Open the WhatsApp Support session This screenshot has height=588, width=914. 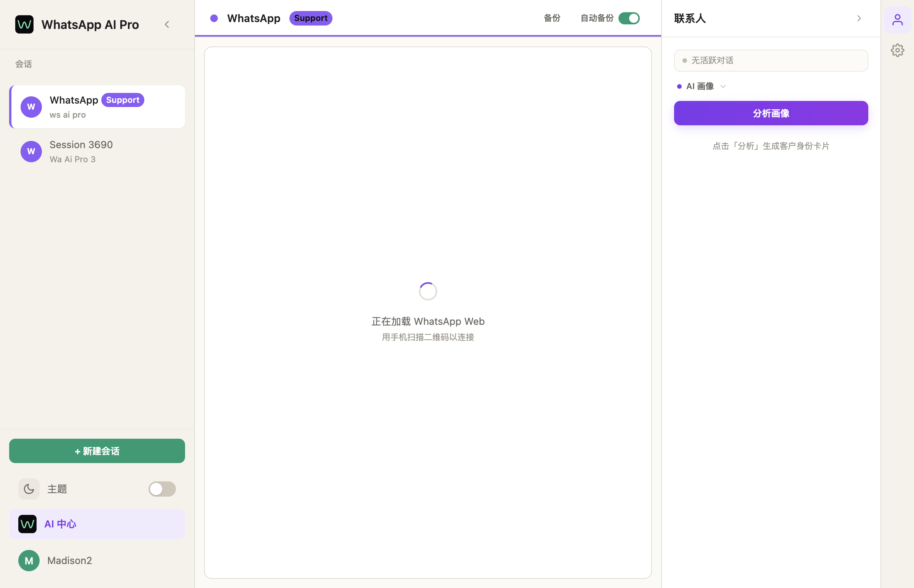click(97, 107)
